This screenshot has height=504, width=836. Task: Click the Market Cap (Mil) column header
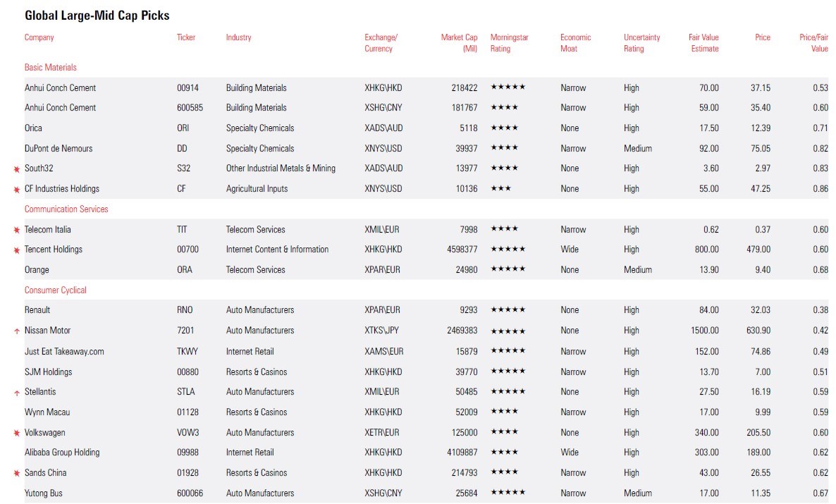coord(459,43)
